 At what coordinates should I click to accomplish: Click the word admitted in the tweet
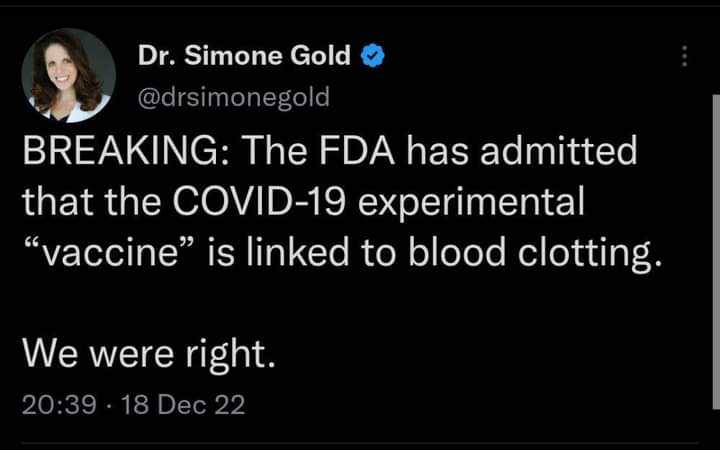click(556, 153)
